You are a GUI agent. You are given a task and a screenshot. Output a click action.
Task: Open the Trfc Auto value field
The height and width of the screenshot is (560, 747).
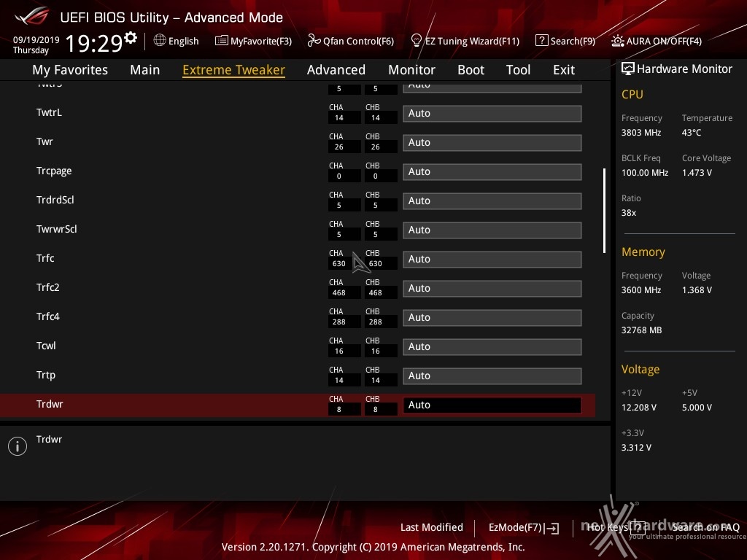(492, 259)
